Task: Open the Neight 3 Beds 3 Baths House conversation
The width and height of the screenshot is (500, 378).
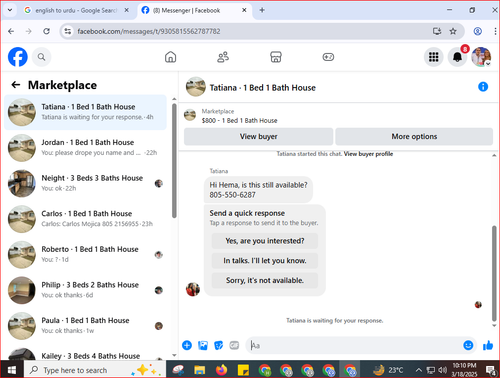Action: [85, 184]
